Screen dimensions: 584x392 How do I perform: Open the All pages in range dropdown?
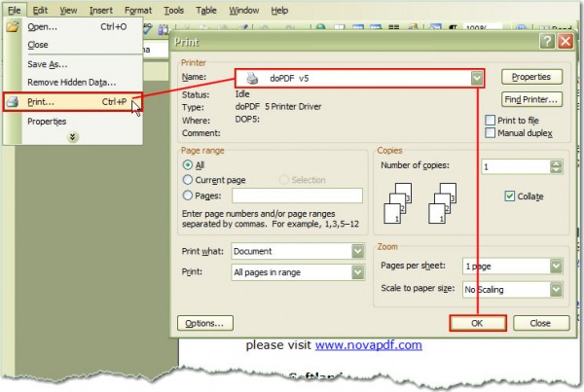357,272
